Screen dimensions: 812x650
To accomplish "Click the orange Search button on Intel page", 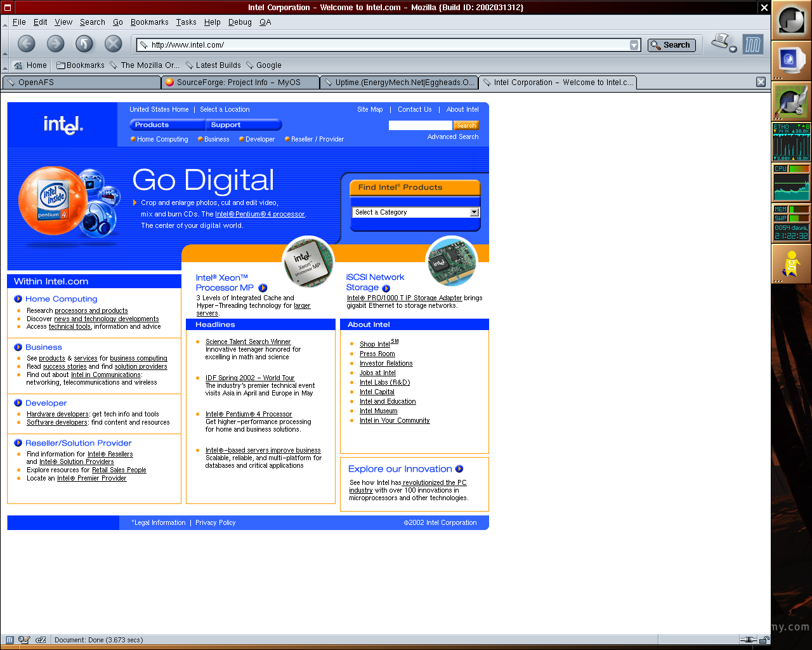I will click(x=466, y=126).
